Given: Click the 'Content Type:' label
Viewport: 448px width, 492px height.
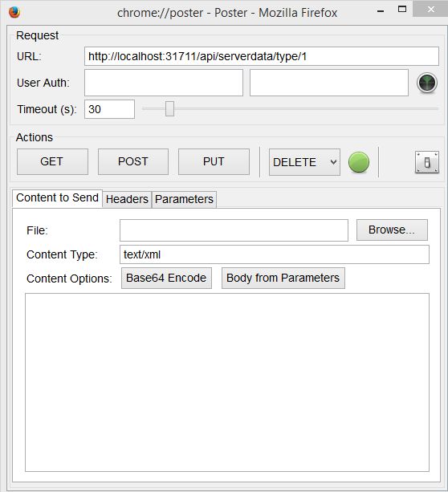Looking at the screenshot, I should 62,254.
